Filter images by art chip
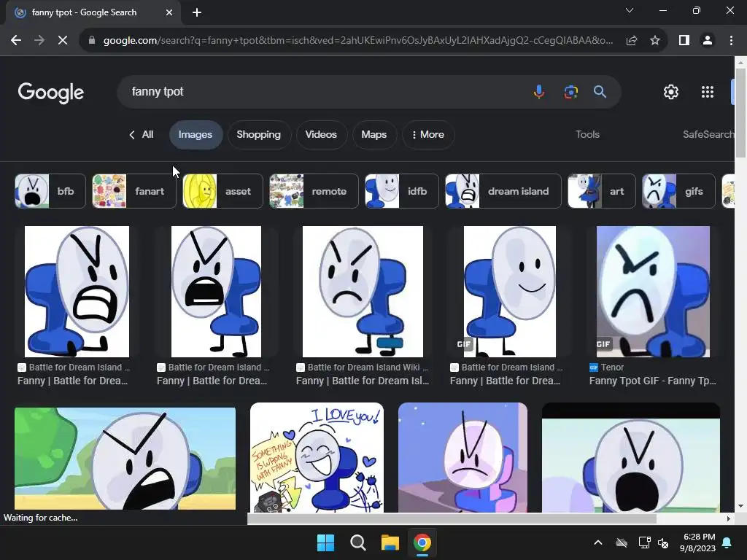Image resolution: width=747 pixels, height=560 pixels. pos(602,191)
